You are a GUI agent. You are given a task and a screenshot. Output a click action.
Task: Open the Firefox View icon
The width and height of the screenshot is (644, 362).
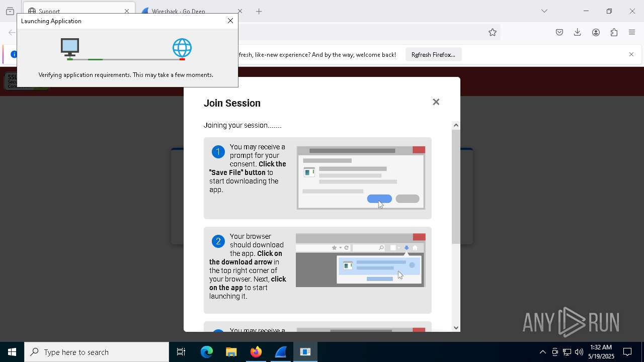[x=10, y=11]
